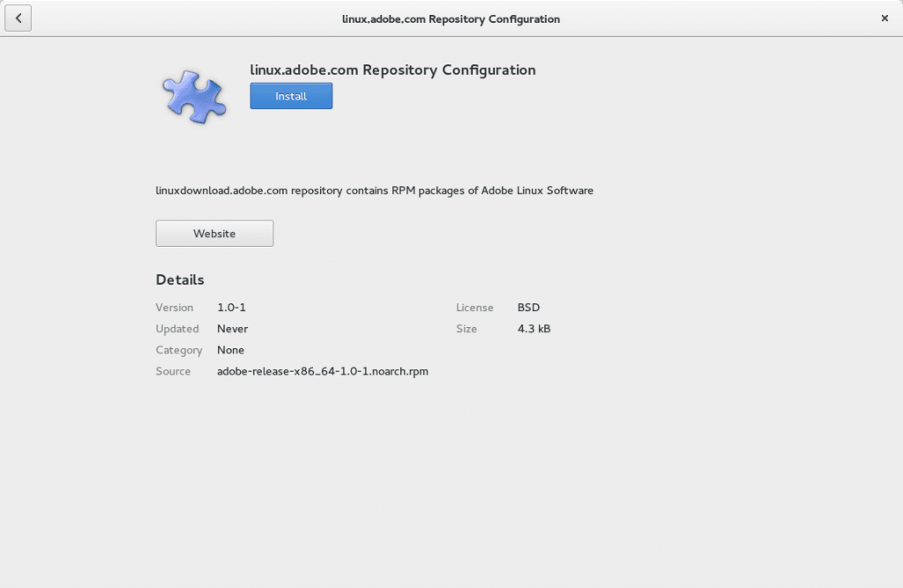This screenshot has width=903, height=588.
Task: Install the Adobe repository package
Action: pyautogui.click(x=291, y=96)
